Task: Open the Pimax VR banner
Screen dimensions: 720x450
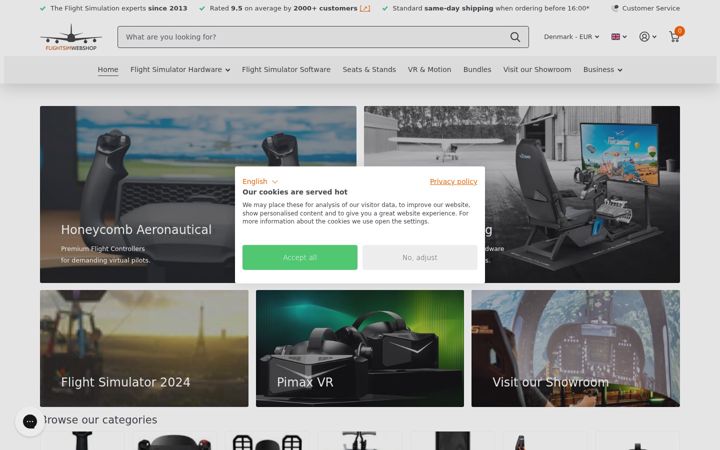Action: [360, 349]
